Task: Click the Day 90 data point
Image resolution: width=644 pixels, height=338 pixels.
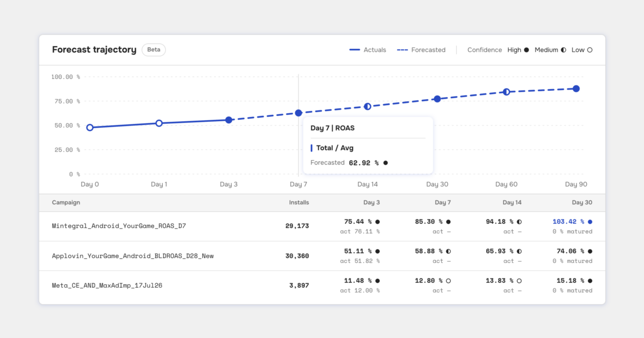Action: click(576, 89)
